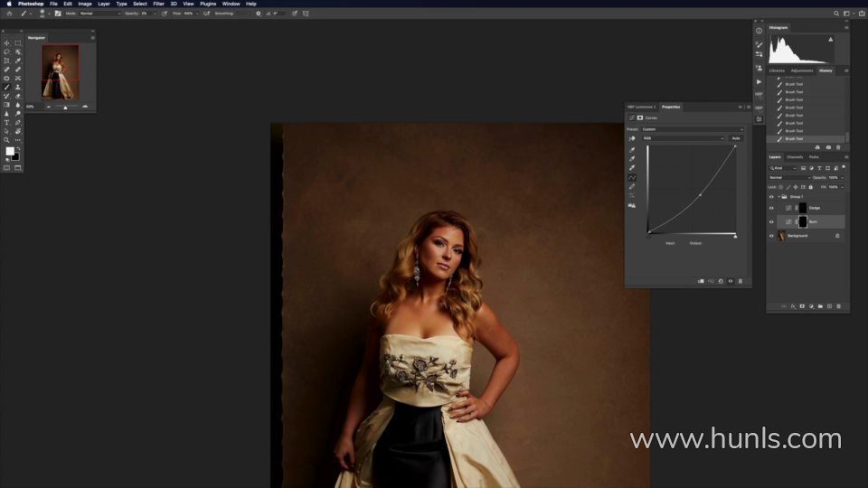Click the Navigator zoom slider

click(x=66, y=107)
